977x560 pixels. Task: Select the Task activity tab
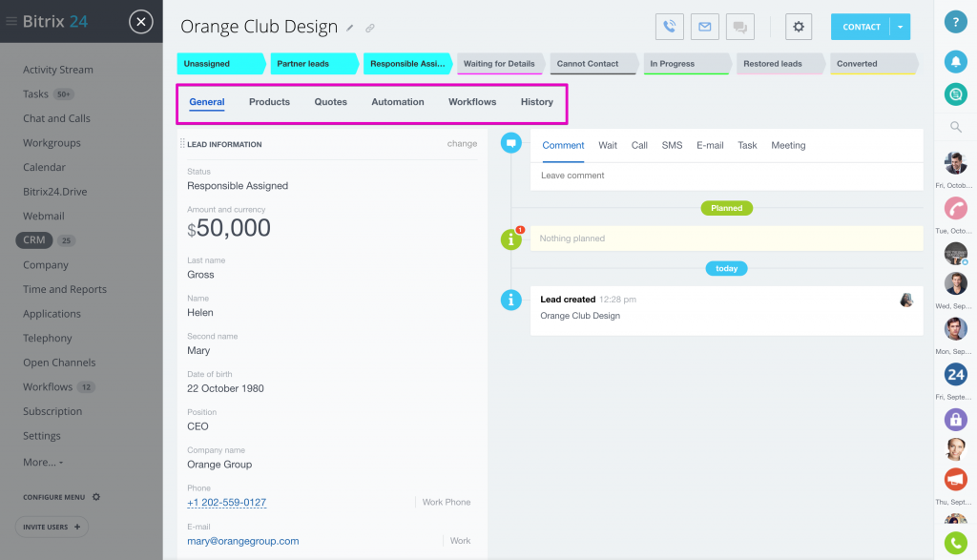point(747,146)
